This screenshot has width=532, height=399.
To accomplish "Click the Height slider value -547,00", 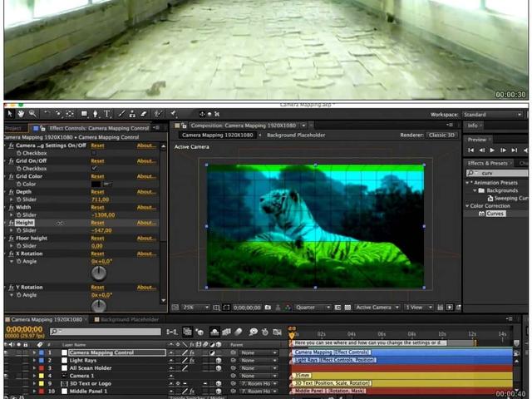I will (x=101, y=231).
